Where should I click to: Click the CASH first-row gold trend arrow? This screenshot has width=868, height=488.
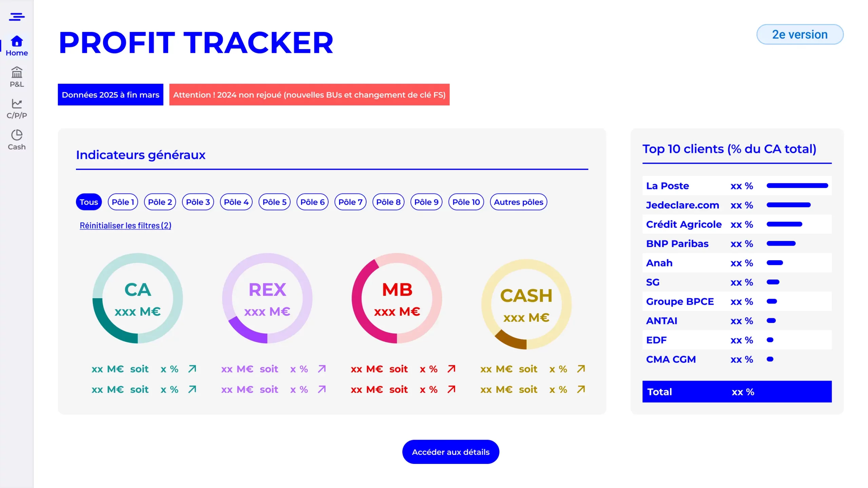click(x=581, y=369)
